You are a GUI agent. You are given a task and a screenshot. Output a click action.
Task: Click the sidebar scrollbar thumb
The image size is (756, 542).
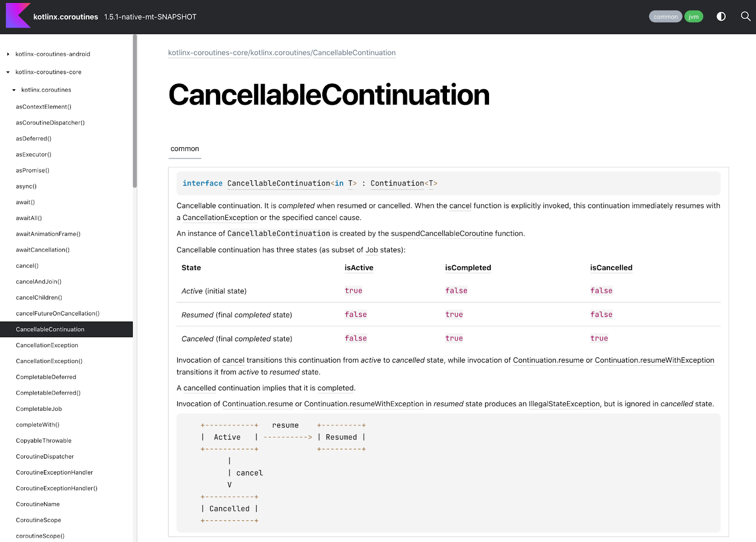(x=135, y=111)
